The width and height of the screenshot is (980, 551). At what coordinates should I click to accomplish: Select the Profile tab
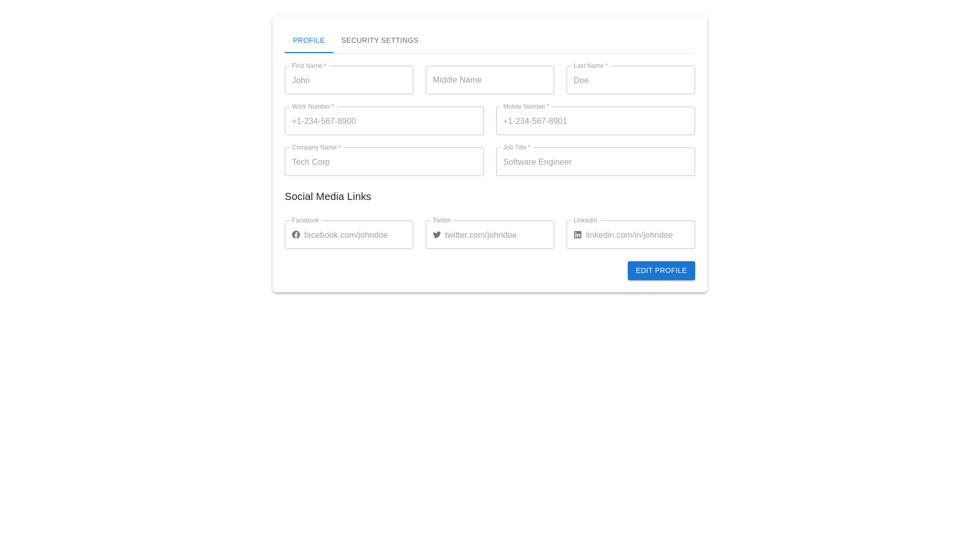pyautogui.click(x=309, y=40)
